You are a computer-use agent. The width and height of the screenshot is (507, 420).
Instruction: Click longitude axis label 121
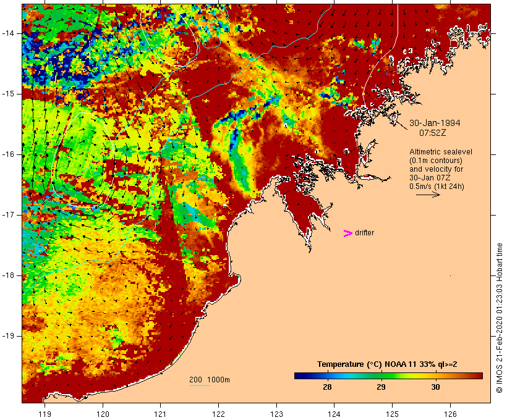pyautogui.click(x=160, y=414)
